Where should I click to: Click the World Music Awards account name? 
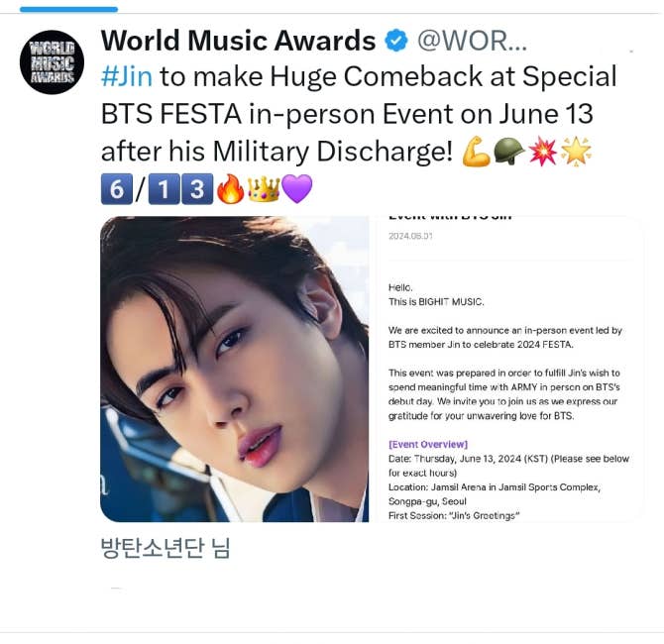click(238, 41)
